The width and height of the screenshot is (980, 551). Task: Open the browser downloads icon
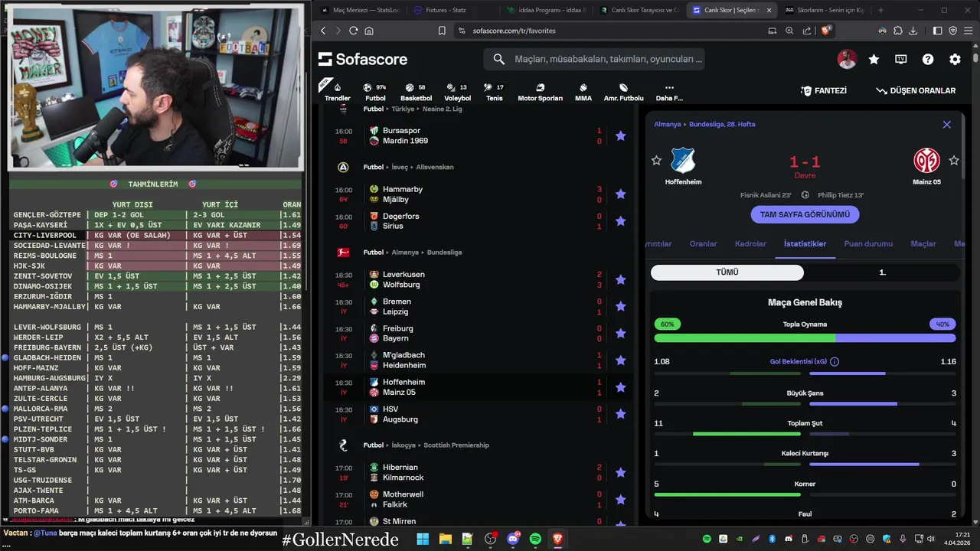coord(913,31)
